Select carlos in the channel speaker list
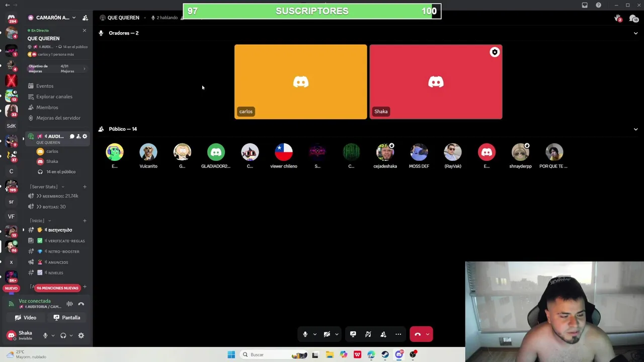 [52, 151]
